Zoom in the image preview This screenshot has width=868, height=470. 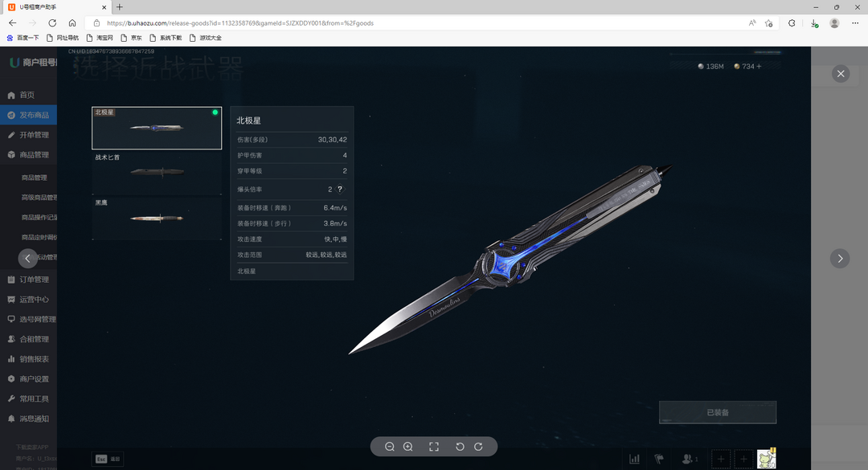[407, 447]
